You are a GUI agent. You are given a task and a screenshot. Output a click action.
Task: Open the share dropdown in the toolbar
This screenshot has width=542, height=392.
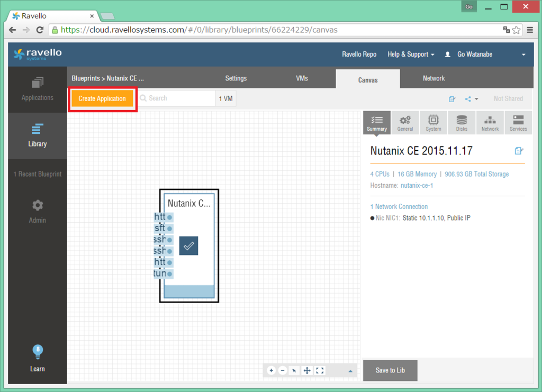click(x=472, y=99)
